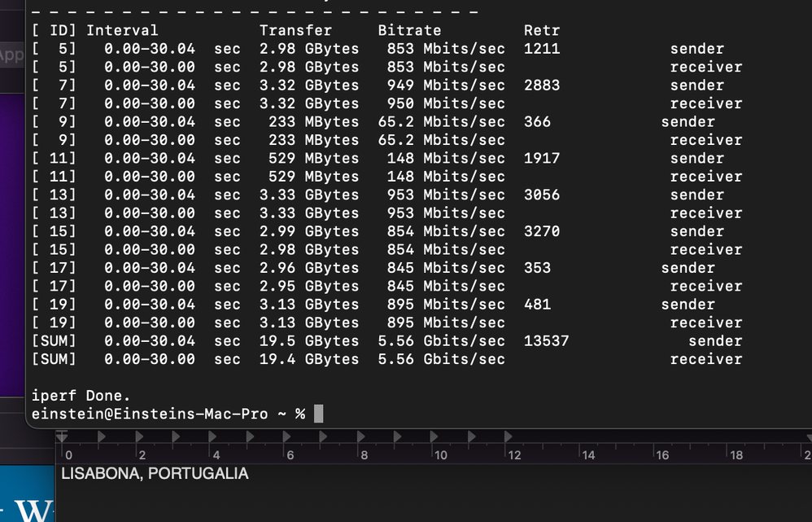Click the tab stop marker nearest ruler mark 10
The width and height of the screenshot is (812, 522).
(x=434, y=437)
